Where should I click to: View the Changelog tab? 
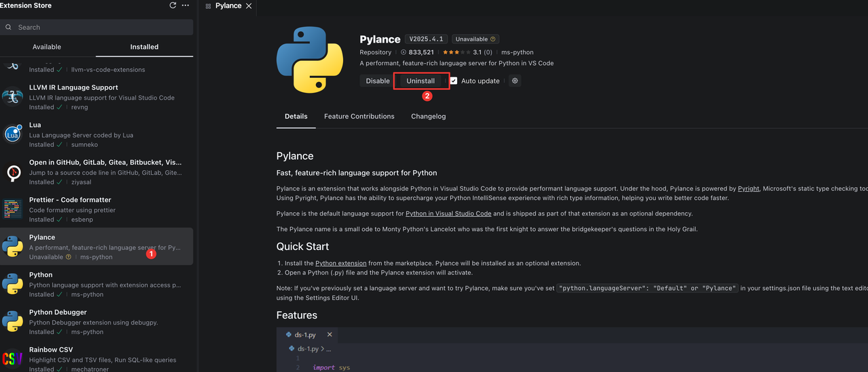coord(428,117)
